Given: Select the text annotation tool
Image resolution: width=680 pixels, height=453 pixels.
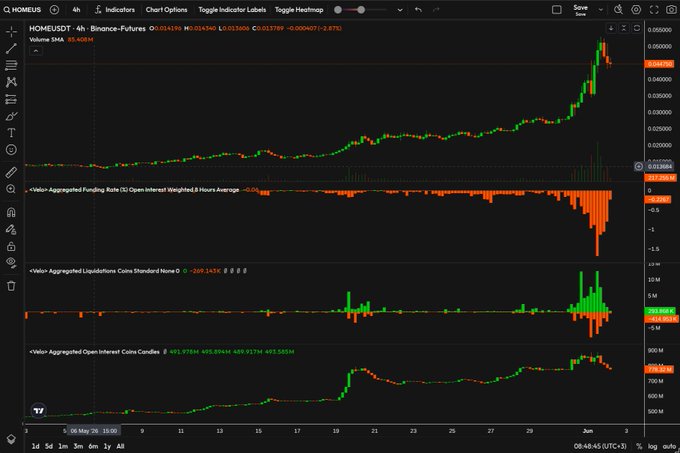Looking at the screenshot, I should click(11, 133).
